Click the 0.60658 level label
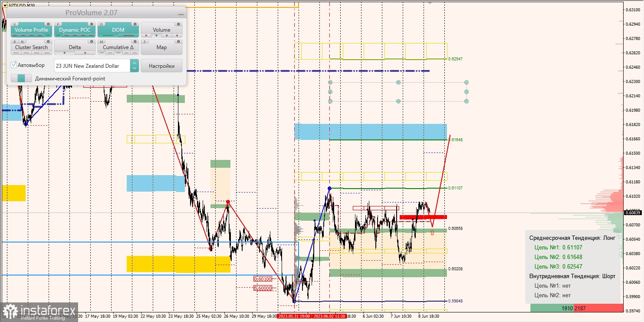The height and width of the screenshot is (322, 644). 455,228
